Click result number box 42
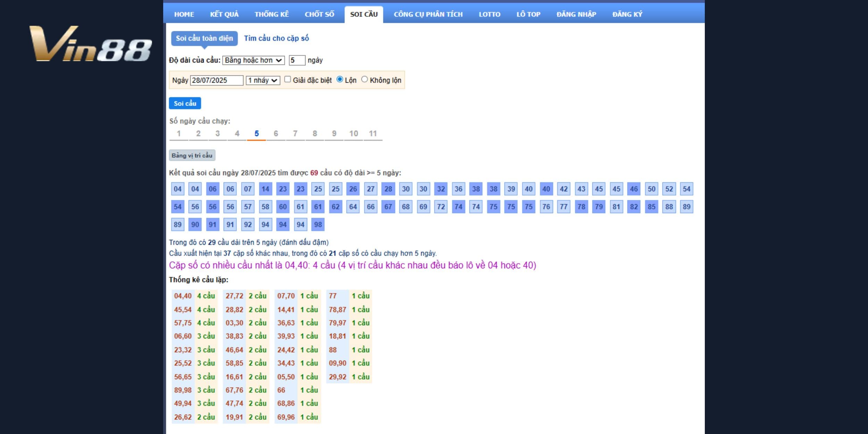868x434 pixels. click(x=564, y=189)
